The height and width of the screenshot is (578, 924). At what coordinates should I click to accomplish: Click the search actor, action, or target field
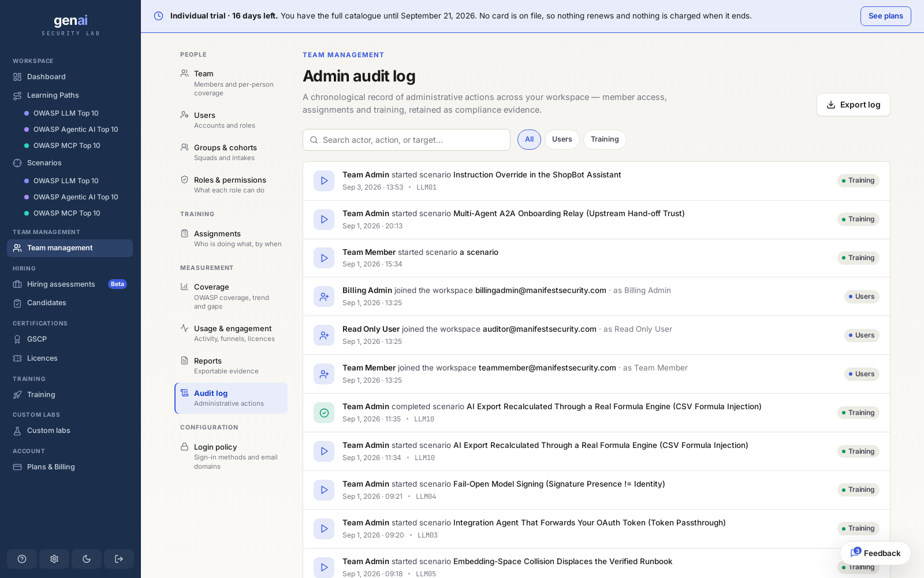(407, 140)
